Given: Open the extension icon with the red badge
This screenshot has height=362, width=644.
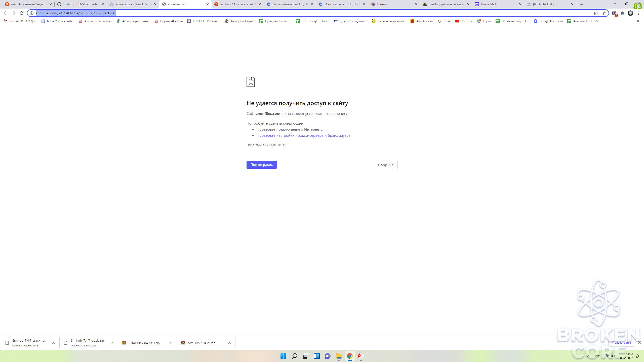Looking at the screenshot, I should pos(615,13).
